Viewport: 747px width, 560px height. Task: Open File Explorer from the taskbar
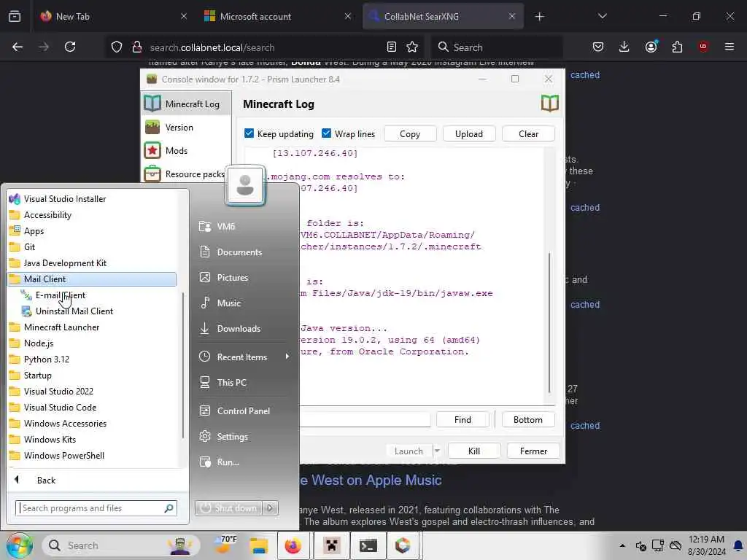259,545
